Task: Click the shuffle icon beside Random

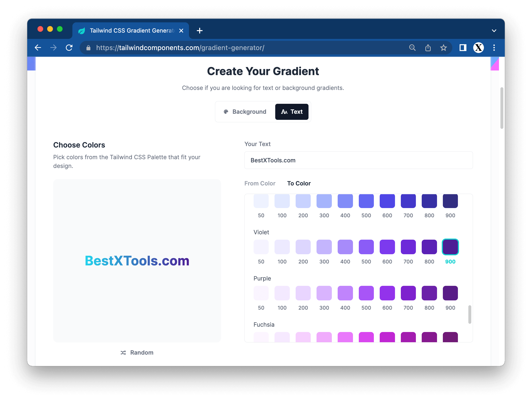Action: click(123, 353)
